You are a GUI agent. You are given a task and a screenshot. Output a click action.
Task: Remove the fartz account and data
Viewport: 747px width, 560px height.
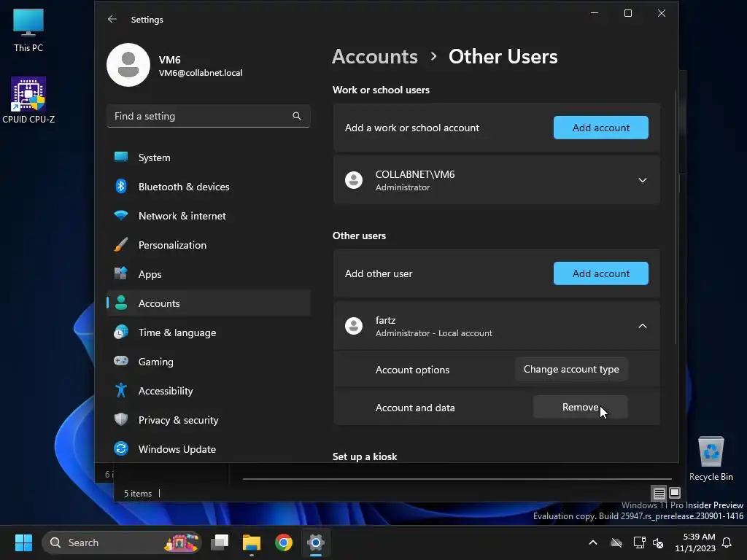pos(580,407)
